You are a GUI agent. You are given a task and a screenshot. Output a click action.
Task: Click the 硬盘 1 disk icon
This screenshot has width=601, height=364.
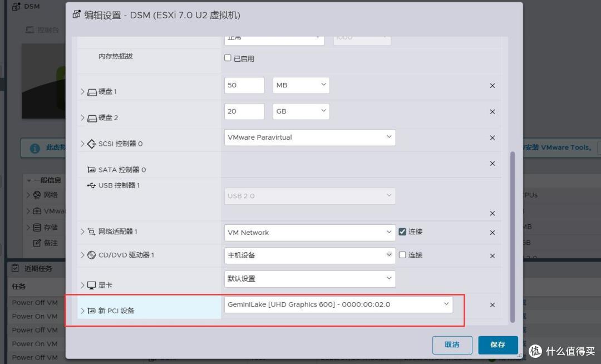(x=92, y=92)
